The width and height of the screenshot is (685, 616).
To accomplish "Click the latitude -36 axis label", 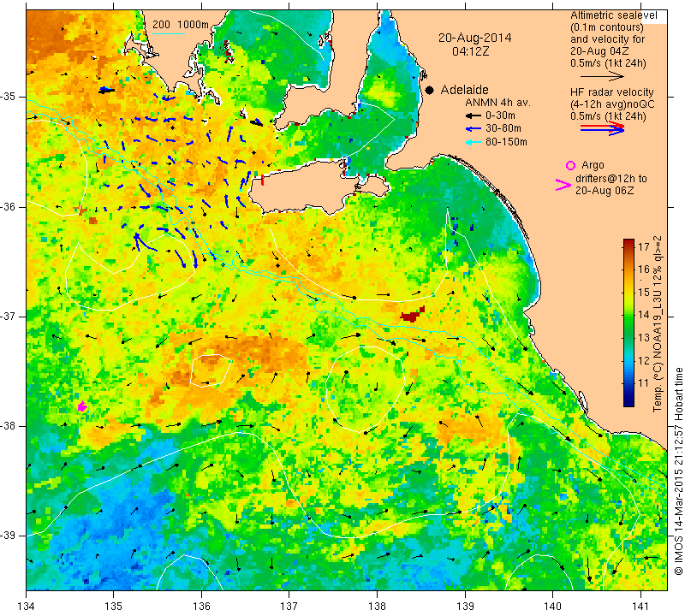I will coord(9,206).
